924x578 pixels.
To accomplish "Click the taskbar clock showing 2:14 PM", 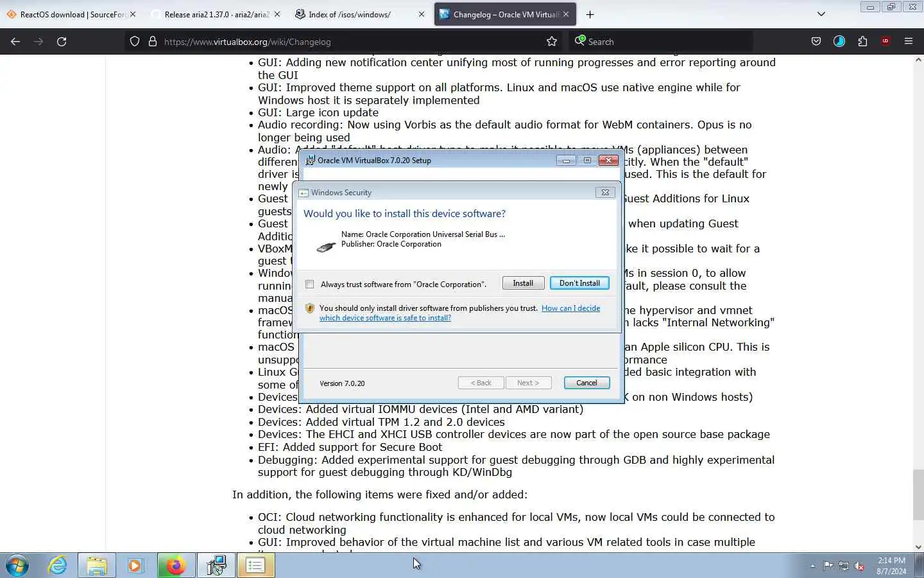I will coord(891,566).
